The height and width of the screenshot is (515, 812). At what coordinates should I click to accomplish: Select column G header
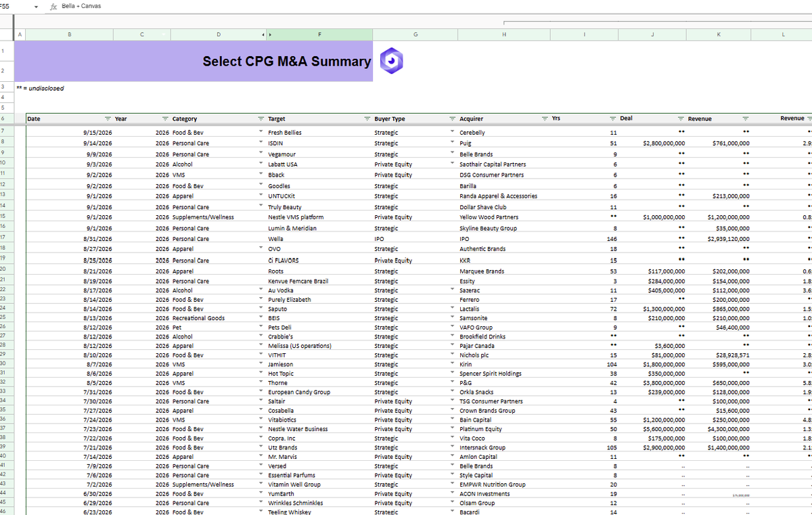[415, 35]
